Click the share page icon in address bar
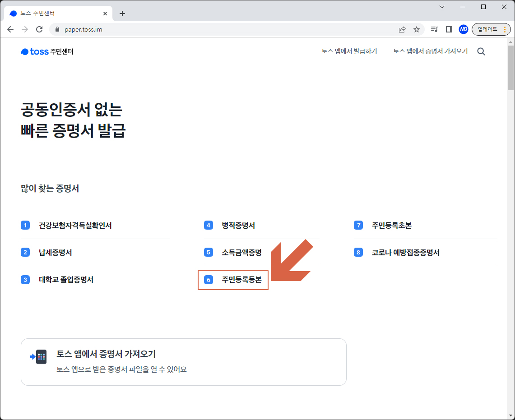This screenshot has width=515, height=420. [x=402, y=30]
